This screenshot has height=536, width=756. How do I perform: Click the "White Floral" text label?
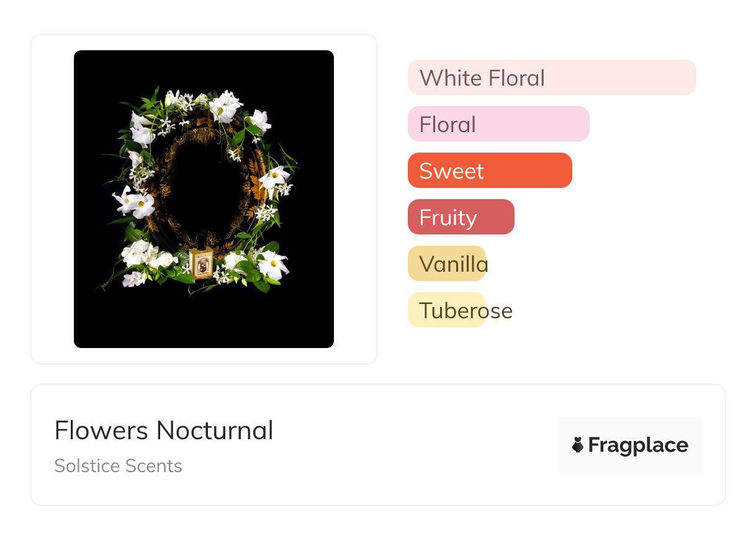(x=482, y=78)
